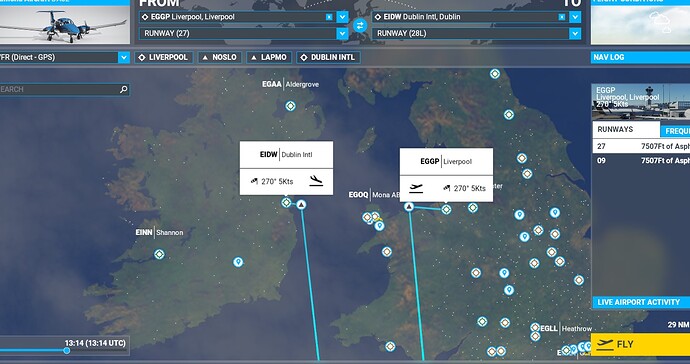Click the triangle waypoint marker near Dublin
This screenshot has height=364, width=690.
[x=301, y=205]
